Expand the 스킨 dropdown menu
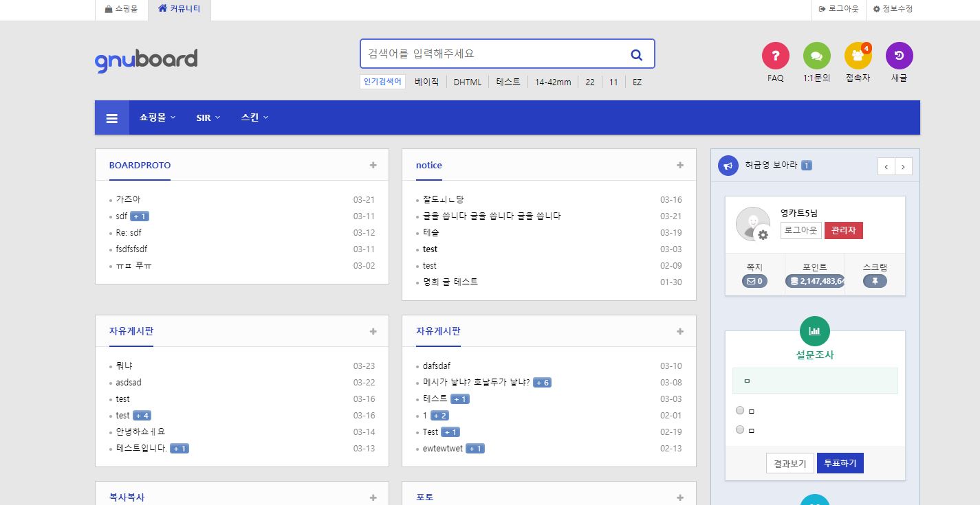The image size is (980, 505). click(x=254, y=117)
